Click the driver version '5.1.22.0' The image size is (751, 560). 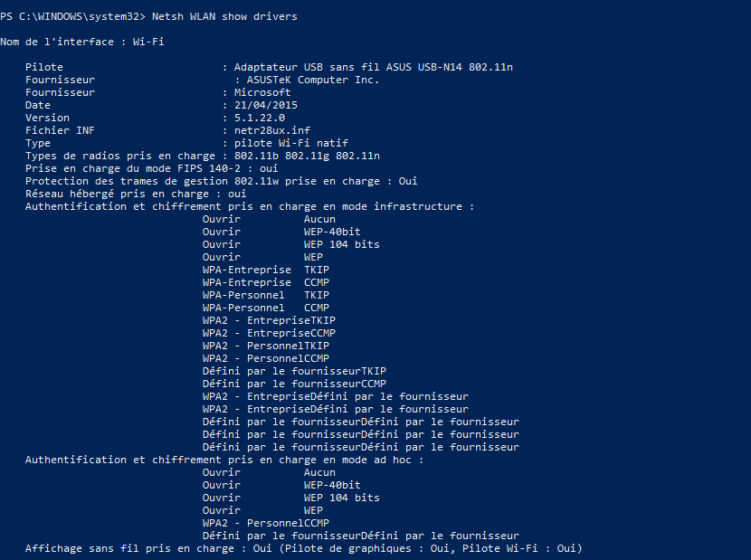click(259, 118)
